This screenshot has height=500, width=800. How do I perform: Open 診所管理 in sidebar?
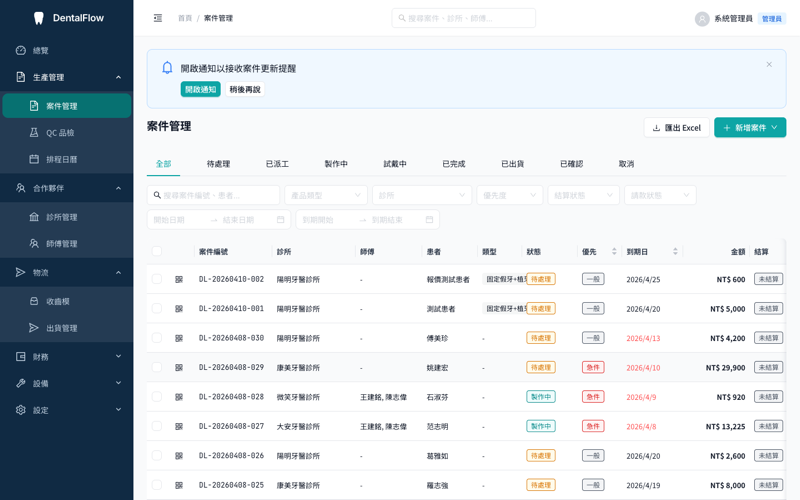66,217
